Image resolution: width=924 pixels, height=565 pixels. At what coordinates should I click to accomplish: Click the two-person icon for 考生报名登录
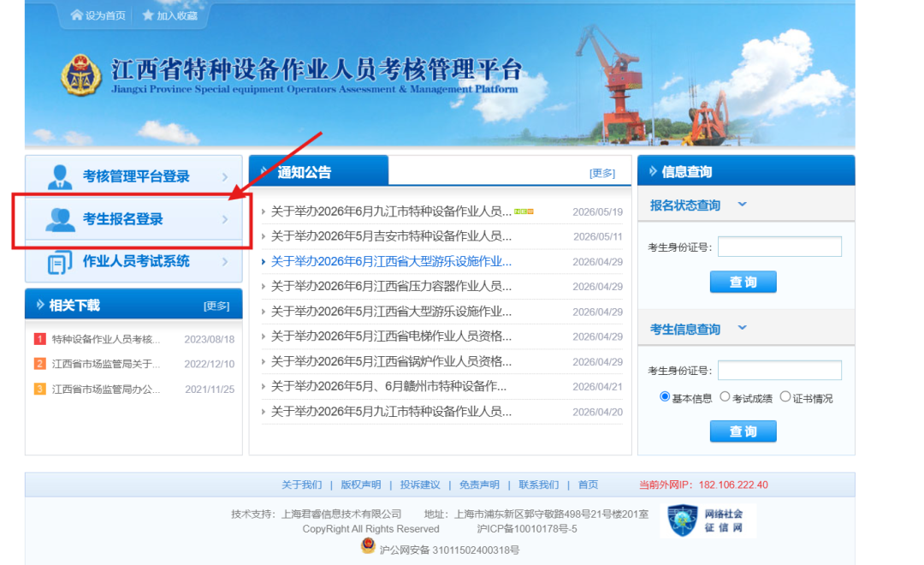[x=60, y=220]
